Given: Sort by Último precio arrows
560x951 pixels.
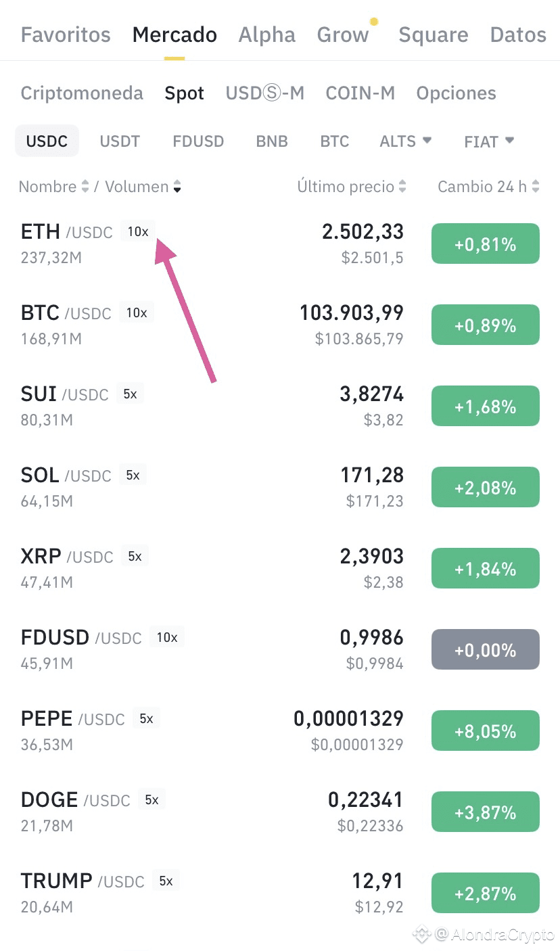Looking at the screenshot, I should click(402, 187).
